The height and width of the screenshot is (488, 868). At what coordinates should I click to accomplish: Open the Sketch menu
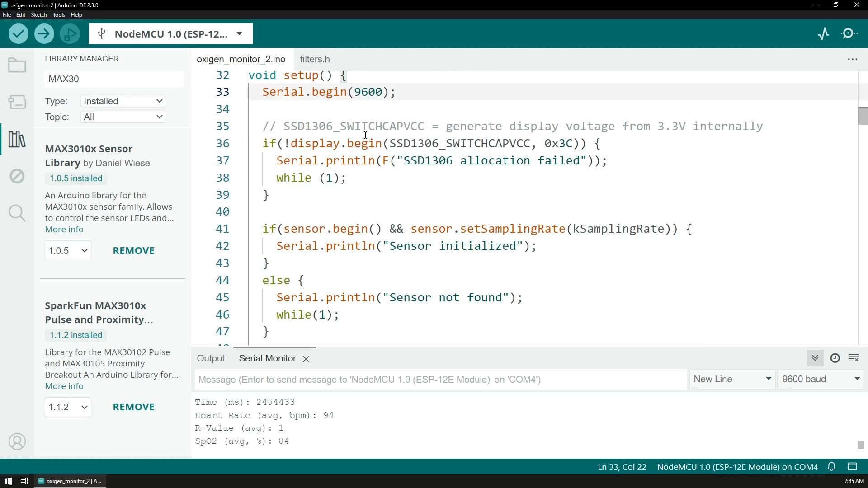coord(38,15)
